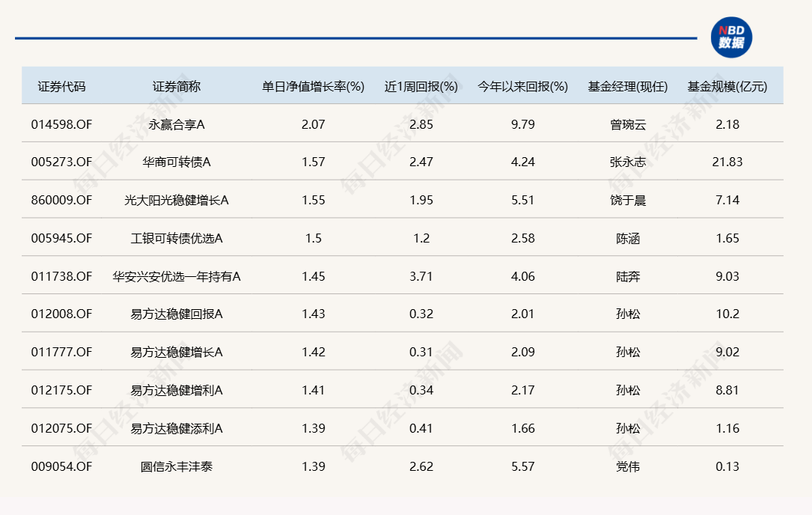Click the 基金规模(亿元) column header

coord(727,86)
